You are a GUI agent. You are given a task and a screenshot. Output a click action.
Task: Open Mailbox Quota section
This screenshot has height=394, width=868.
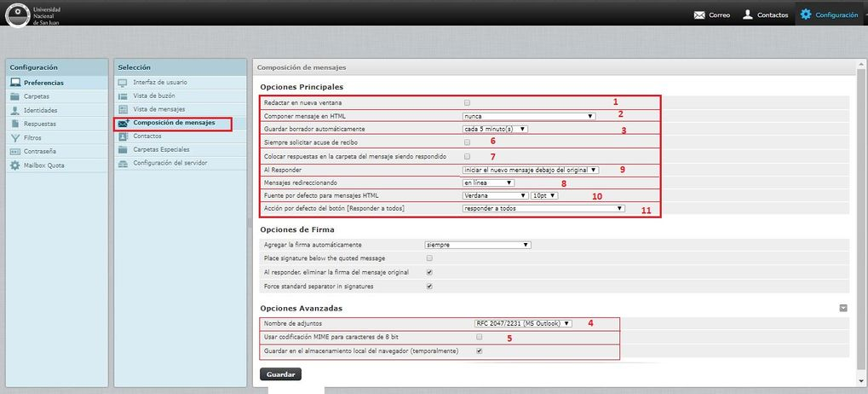click(43, 165)
